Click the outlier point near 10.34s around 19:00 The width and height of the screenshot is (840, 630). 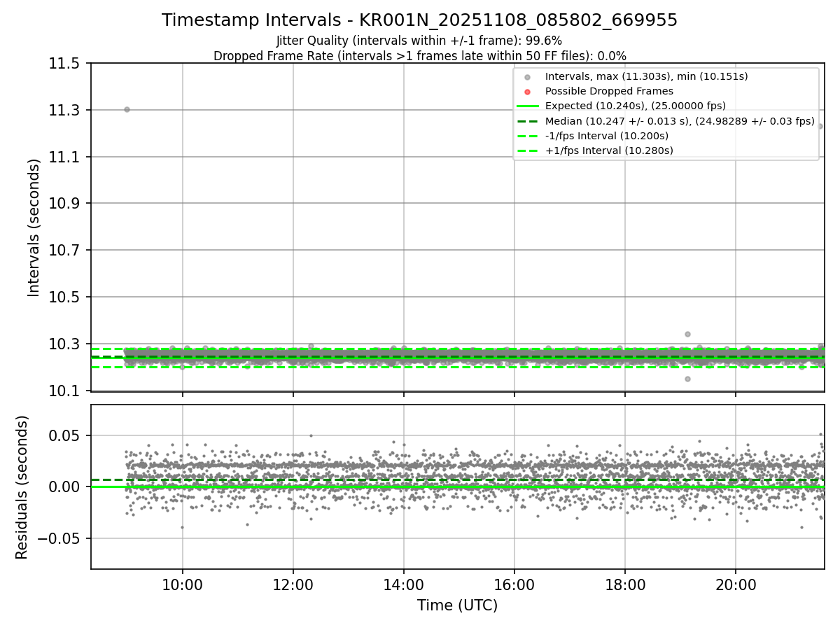coord(687,334)
